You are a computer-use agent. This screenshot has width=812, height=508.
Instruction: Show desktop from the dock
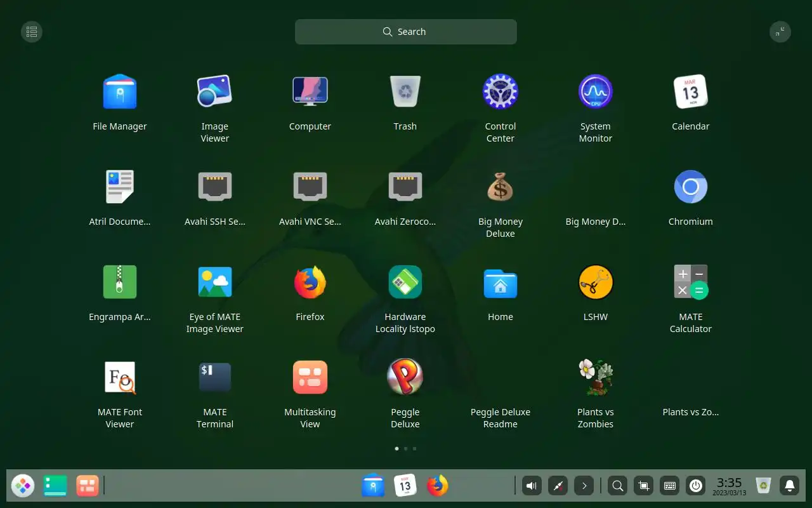(x=55, y=486)
